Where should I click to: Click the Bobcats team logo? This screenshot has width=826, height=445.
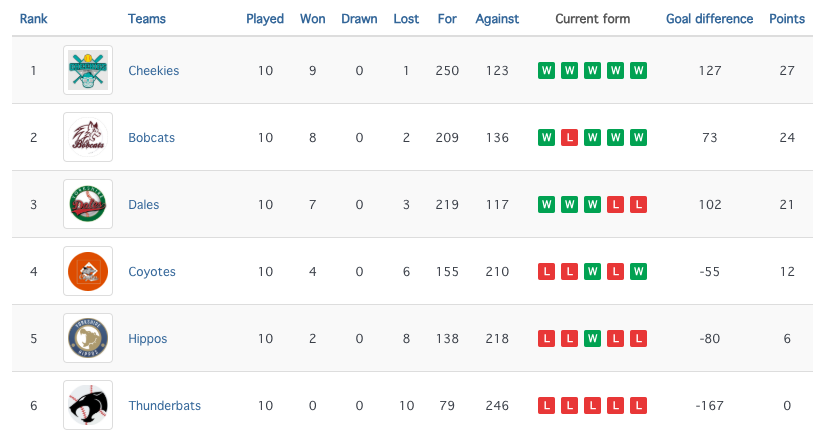coord(88,137)
